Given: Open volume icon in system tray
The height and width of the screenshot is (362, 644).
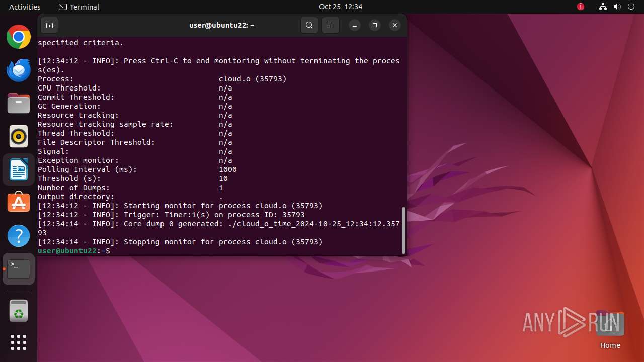Looking at the screenshot, I should (x=617, y=7).
